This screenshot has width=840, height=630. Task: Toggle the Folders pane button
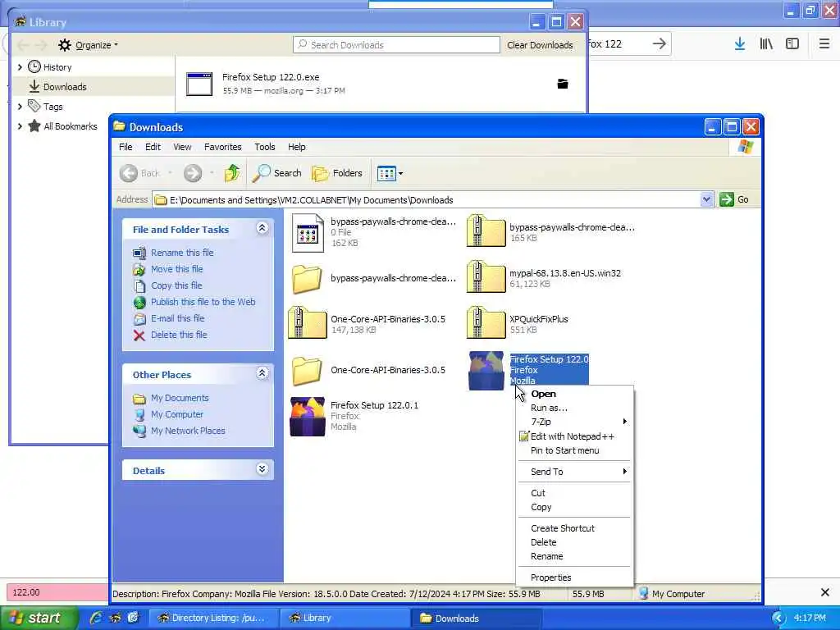(337, 173)
